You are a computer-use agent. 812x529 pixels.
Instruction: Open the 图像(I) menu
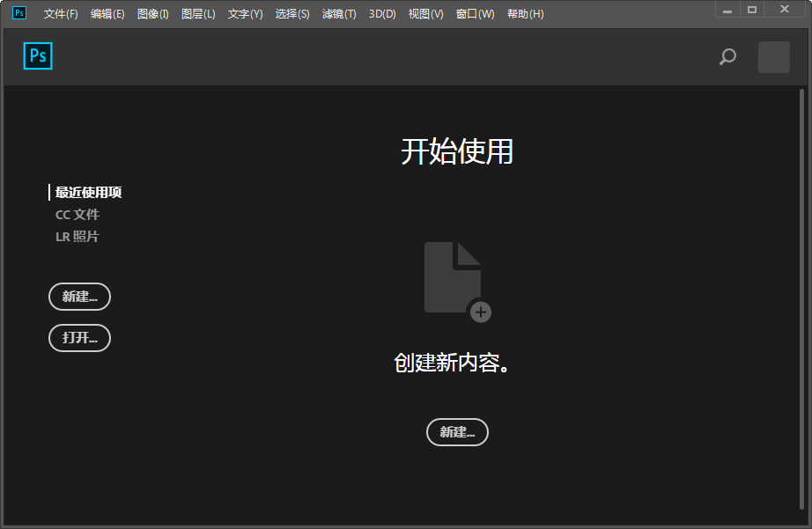pos(152,14)
